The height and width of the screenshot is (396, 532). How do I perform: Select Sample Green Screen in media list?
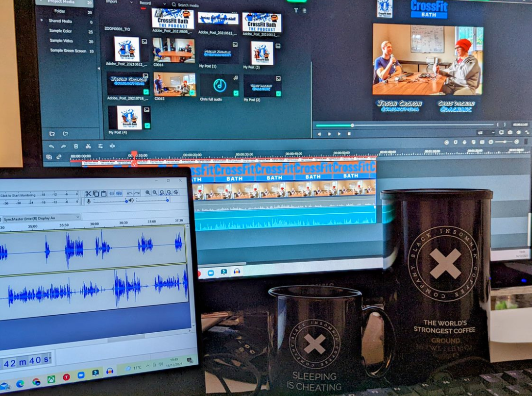point(68,50)
